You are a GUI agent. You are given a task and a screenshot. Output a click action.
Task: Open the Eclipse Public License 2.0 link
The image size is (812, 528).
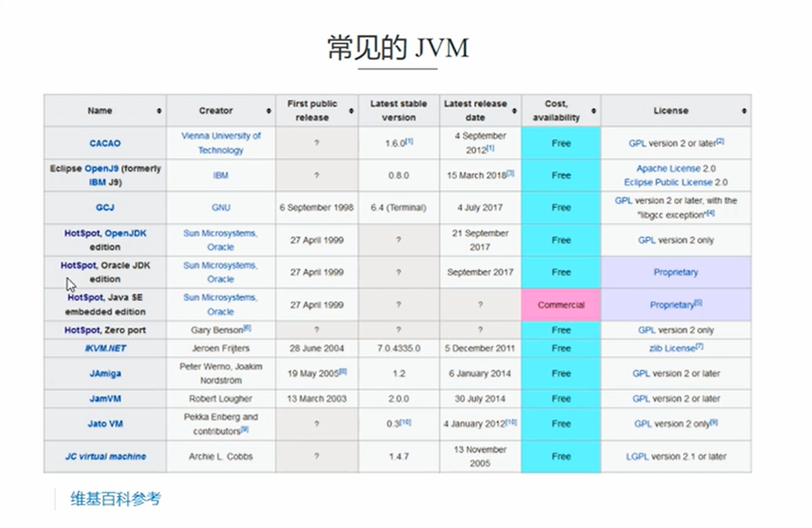click(676, 182)
